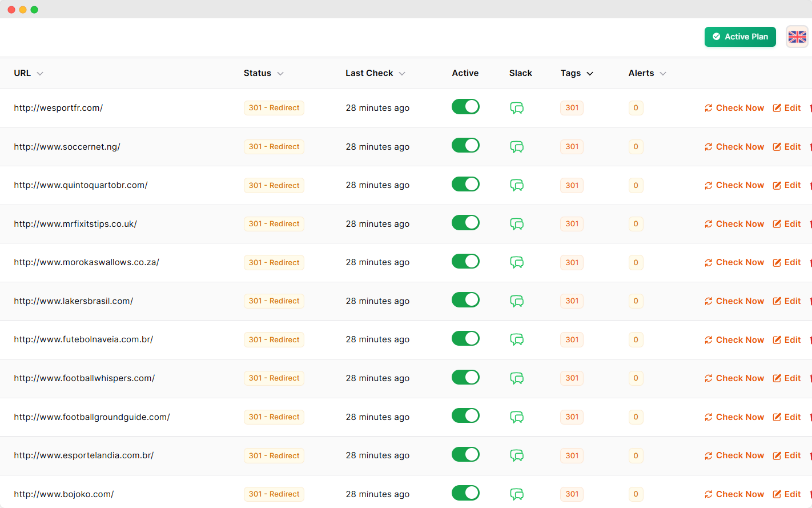Image resolution: width=812 pixels, height=508 pixels.
Task: Run Check Now for futebolnaveia.com.br
Action: pos(734,340)
